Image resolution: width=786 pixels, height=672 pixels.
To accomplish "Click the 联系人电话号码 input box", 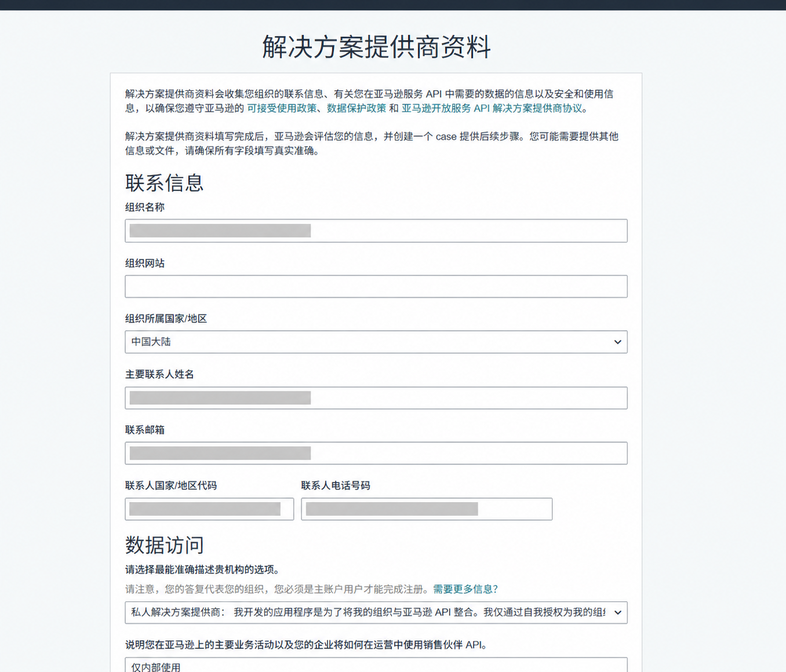I will tap(427, 509).
